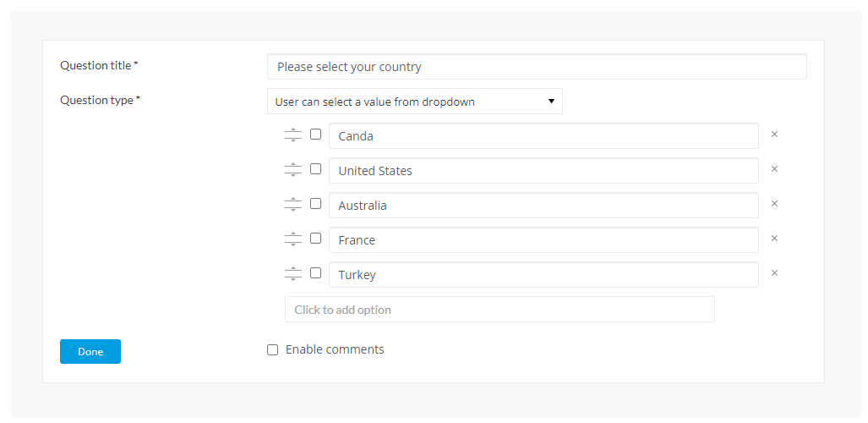
Task: Click the 'Click to add option' field
Action: tap(500, 310)
